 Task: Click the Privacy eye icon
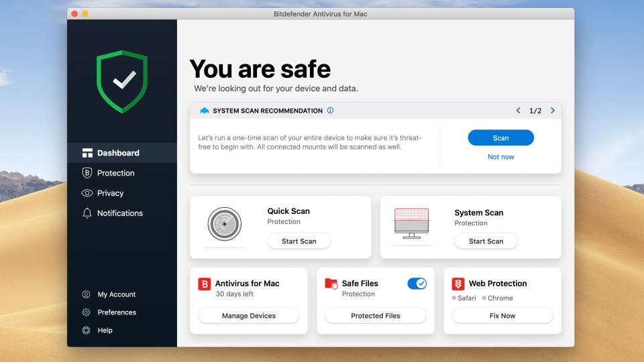tap(87, 193)
